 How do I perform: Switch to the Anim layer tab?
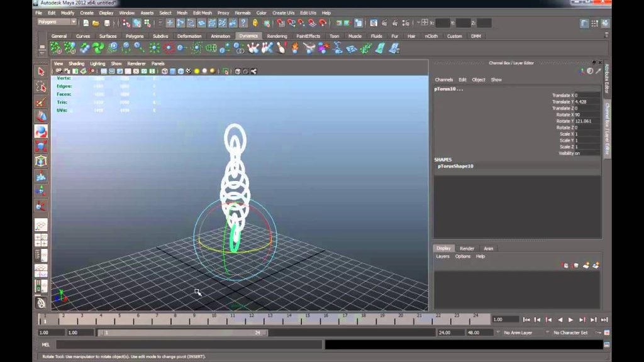click(488, 249)
